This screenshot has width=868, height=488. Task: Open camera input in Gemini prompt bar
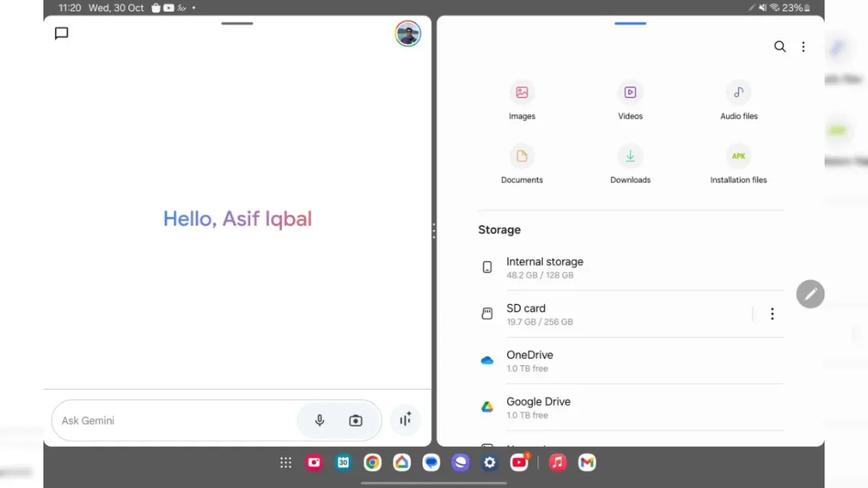tap(355, 421)
